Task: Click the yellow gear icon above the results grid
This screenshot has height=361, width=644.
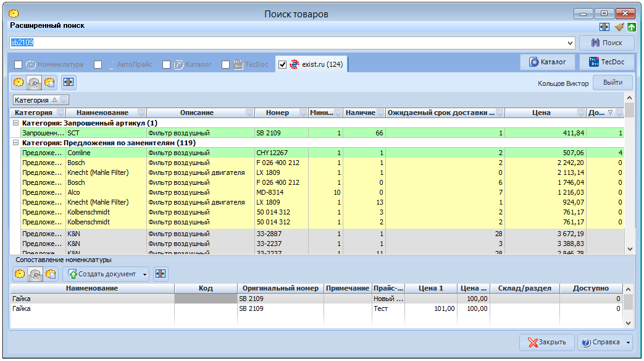Action: point(19,82)
